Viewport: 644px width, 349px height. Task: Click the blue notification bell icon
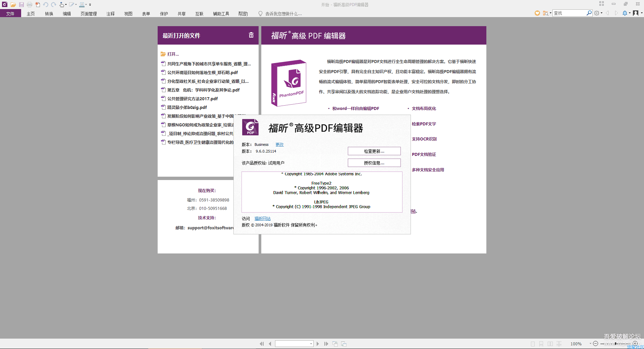[625, 13]
